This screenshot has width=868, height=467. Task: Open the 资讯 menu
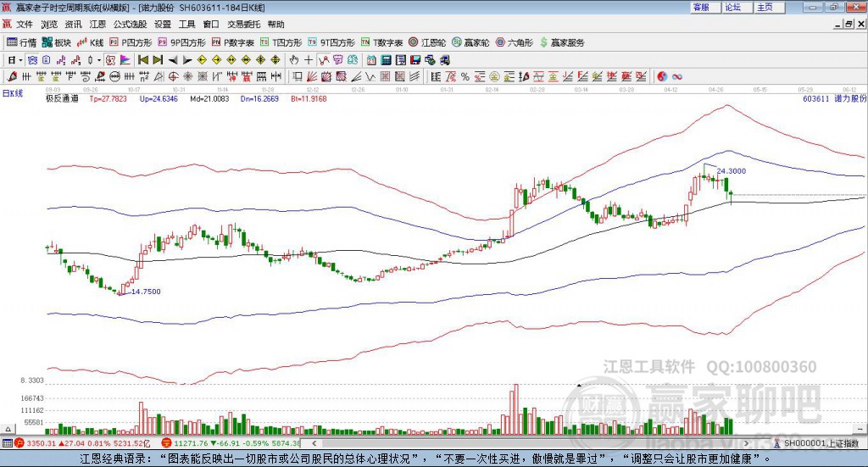(x=73, y=25)
